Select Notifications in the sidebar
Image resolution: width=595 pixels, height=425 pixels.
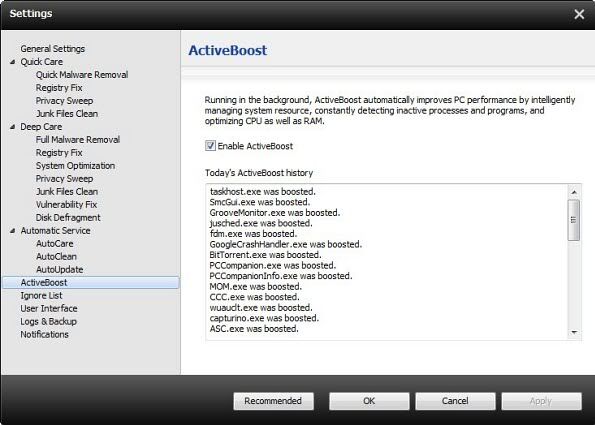point(44,334)
